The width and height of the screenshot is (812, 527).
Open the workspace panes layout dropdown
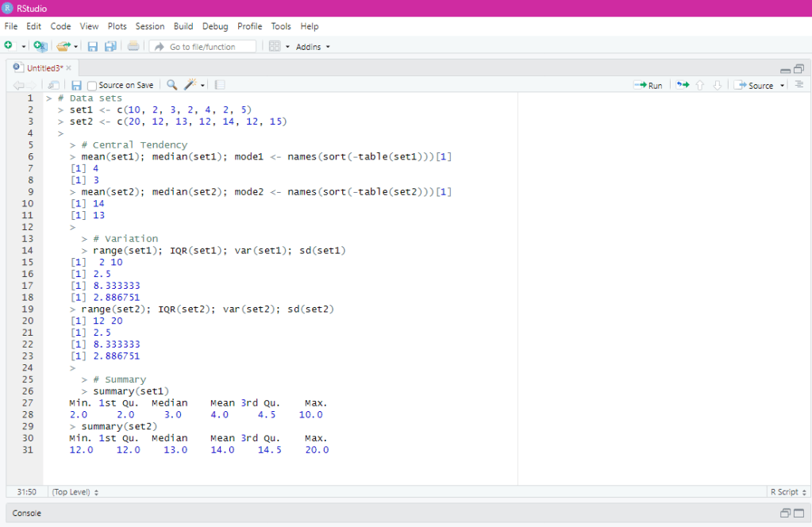pyautogui.click(x=279, y=47)
